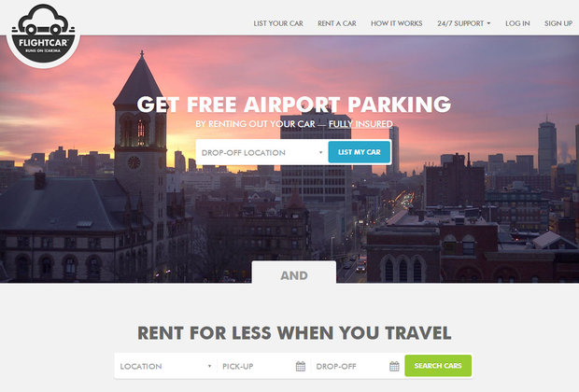
Task: Click the Log In link
Action: (x=517, y=23)
